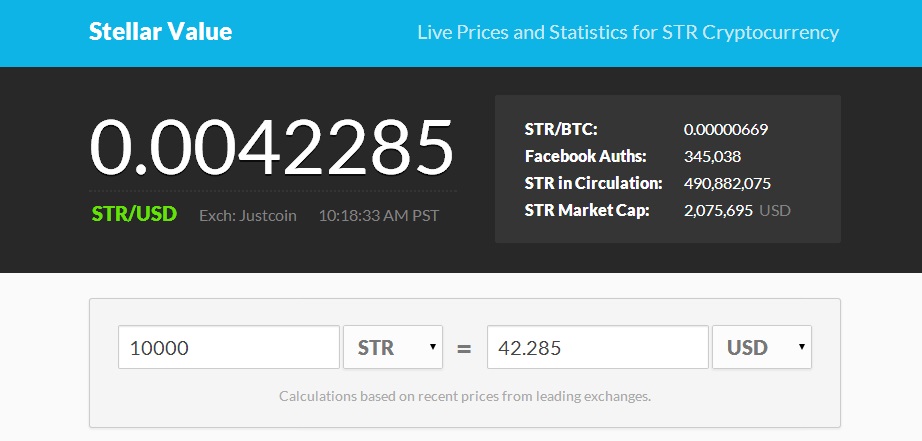Focus the result field showing 42.285
This screenshot has width=922, height=441.
click(x=597, y=347)
